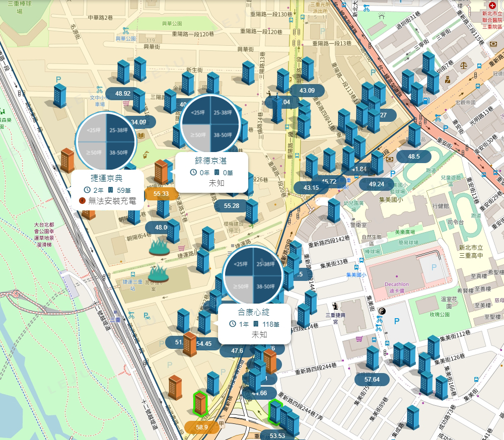Open the 捷運京典 building title
The height and width of the screenshot is (440, 504).
click(x=106, y=178)
